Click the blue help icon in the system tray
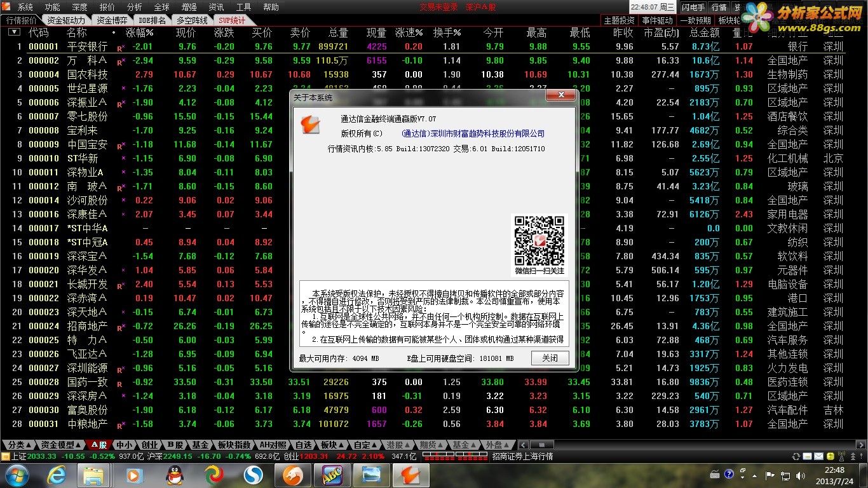The height and width of the screenshot is (488, 868). pos(729,475)
